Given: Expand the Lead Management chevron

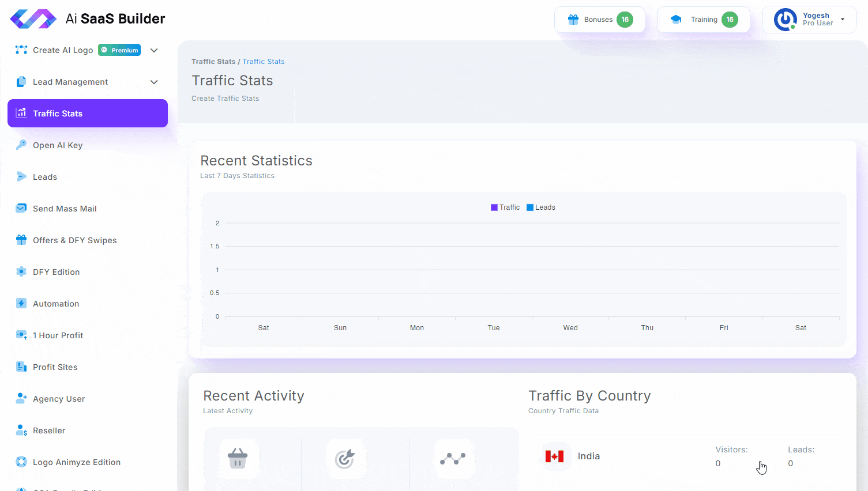Looking at the screenshot, I should coord(154,82).
